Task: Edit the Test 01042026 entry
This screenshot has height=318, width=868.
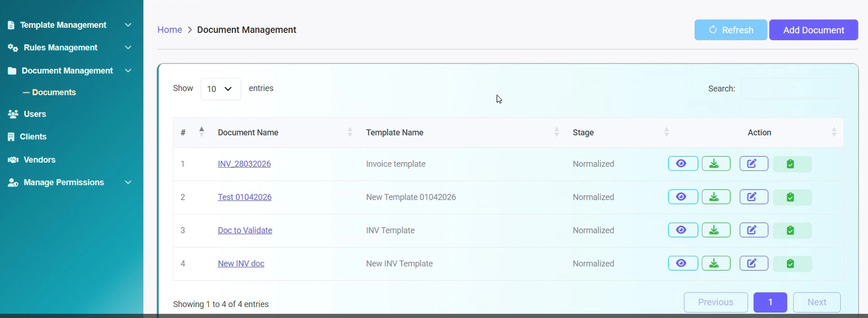Action: point(753,197)
